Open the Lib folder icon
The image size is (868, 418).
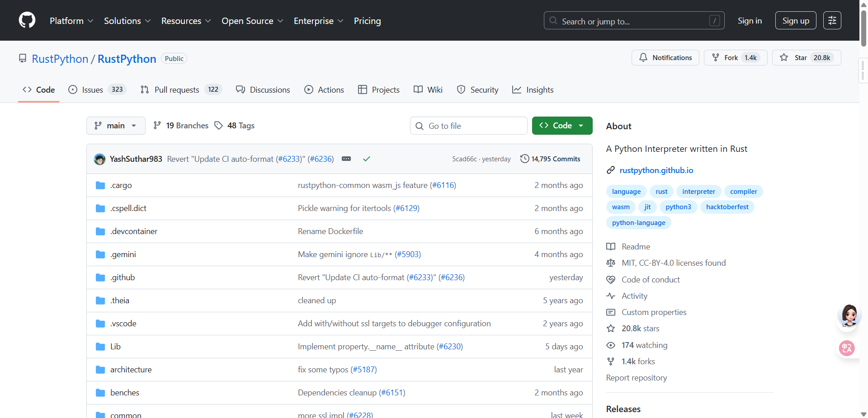pyautogui.click(x=100, y=347)
